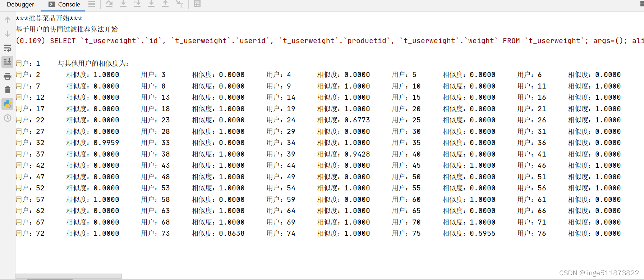Screen dimensions: 644x280
Task: Click the horizontal scrollbar at the console bottom
Action: 68,276
